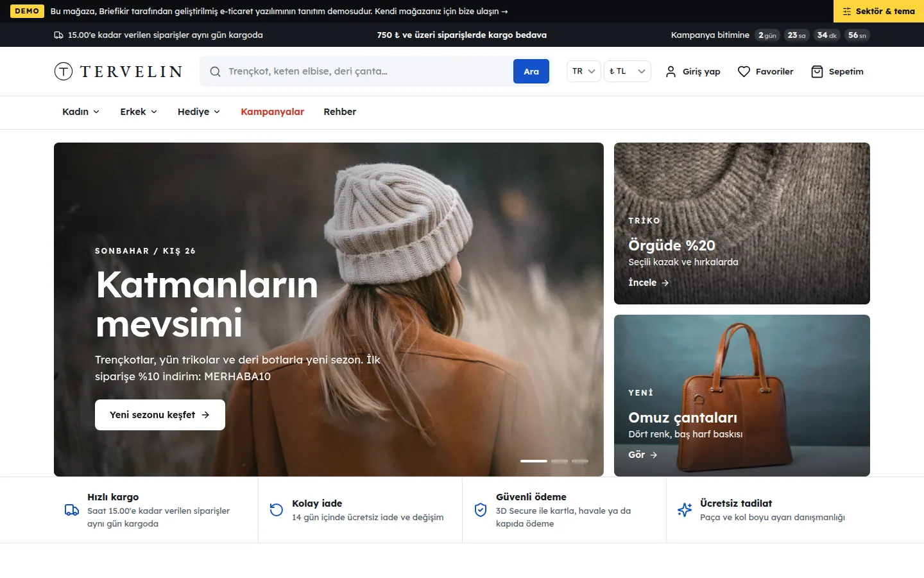Image resolution: width=924 pixels, height=578 pixels.
Task: Open the ₺ TL currency dropdown
Action: coord(628,71)
